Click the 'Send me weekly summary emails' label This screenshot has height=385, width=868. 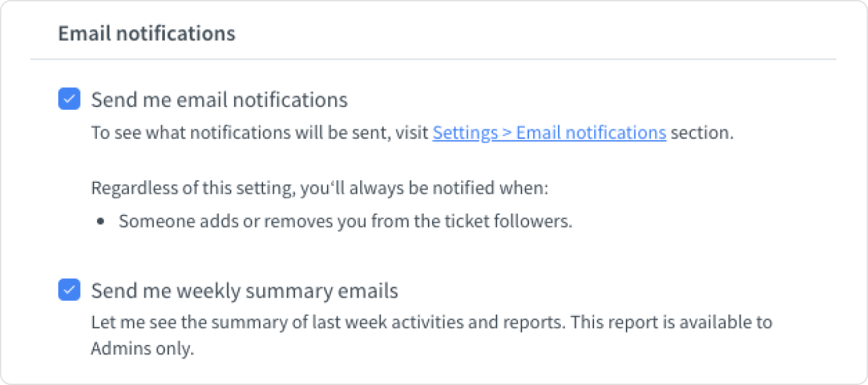click(x=244, y=291)
